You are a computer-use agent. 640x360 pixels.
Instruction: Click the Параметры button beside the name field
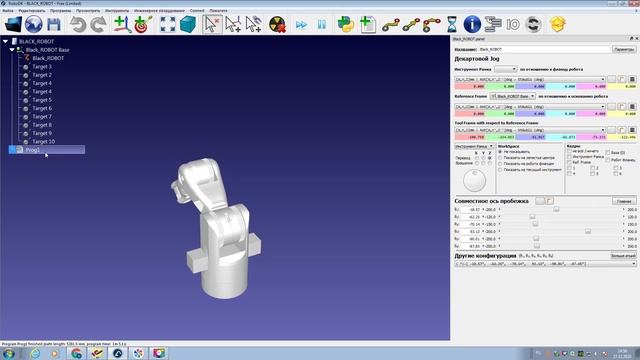pyautogui.click(x=624, y=49)
